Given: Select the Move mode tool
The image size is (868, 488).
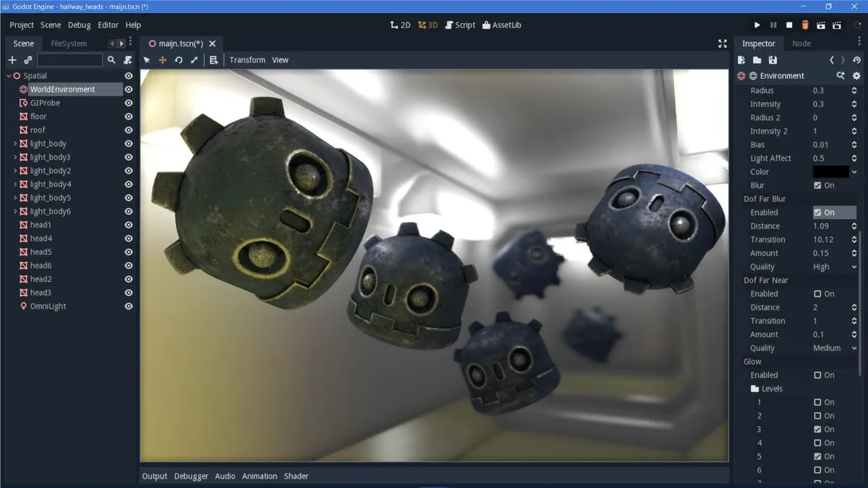Looking at the screenshot, I should pos(163,60).
